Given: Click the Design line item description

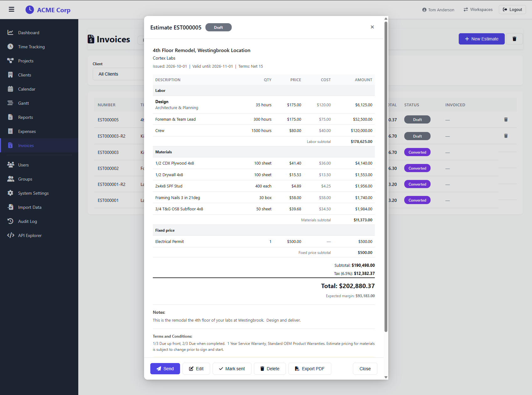Looking at the screenshot, I should pos(162,102).
